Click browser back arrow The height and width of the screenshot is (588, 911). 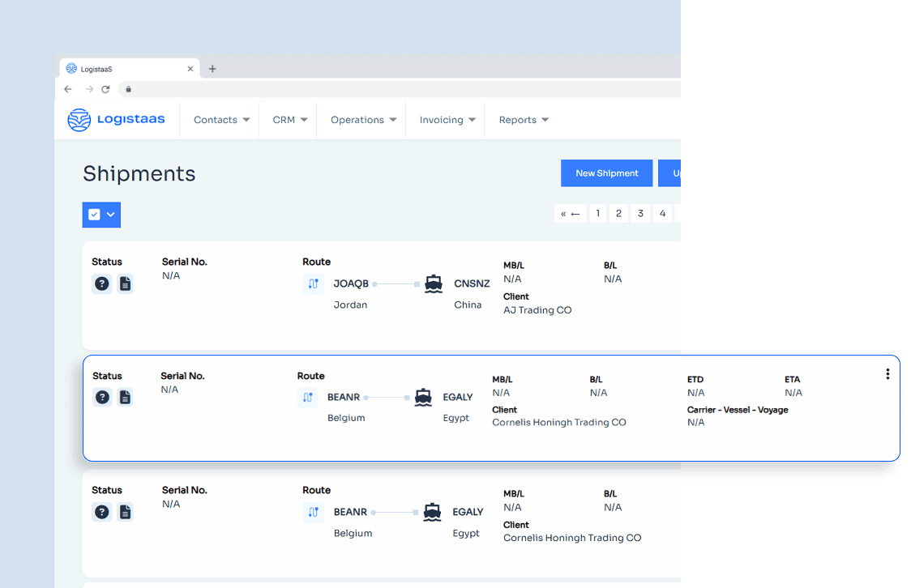pos(68,89)
